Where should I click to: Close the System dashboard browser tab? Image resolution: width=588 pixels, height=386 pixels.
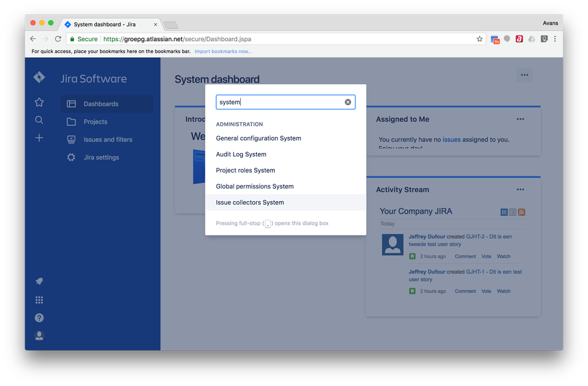click(x=155, y=24)
